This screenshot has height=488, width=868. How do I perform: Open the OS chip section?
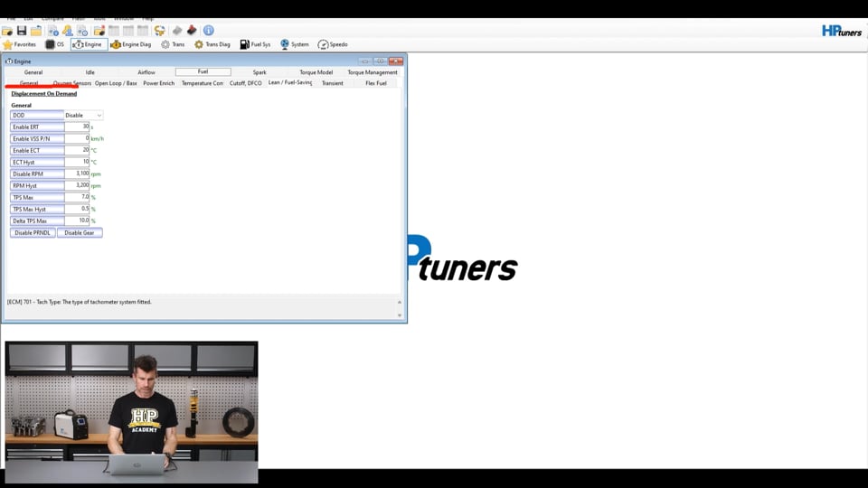point(55,44)
